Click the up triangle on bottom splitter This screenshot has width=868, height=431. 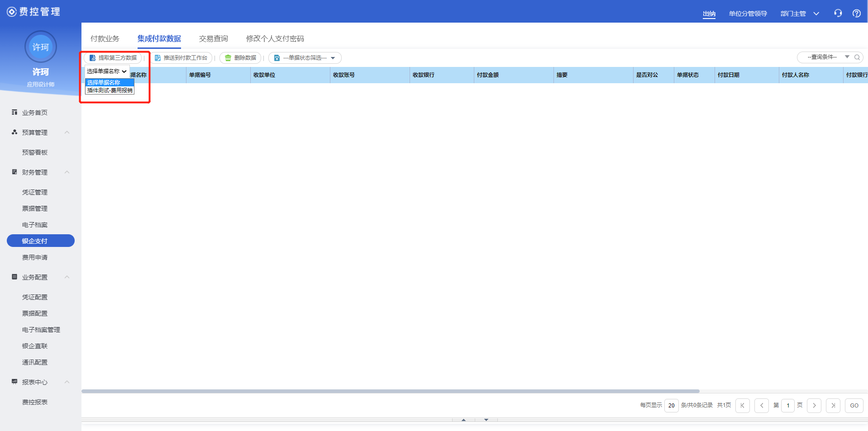pyautogui.click(x=463, y=420)
